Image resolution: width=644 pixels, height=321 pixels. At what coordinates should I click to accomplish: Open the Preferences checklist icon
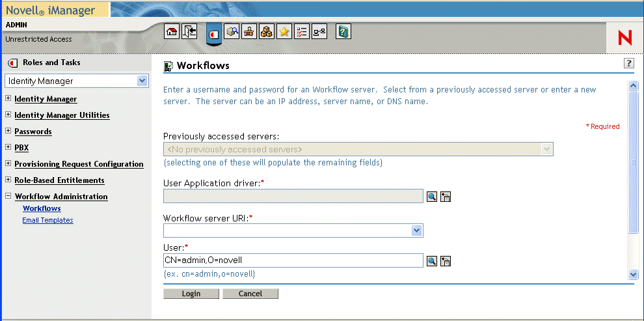[302, 32]
